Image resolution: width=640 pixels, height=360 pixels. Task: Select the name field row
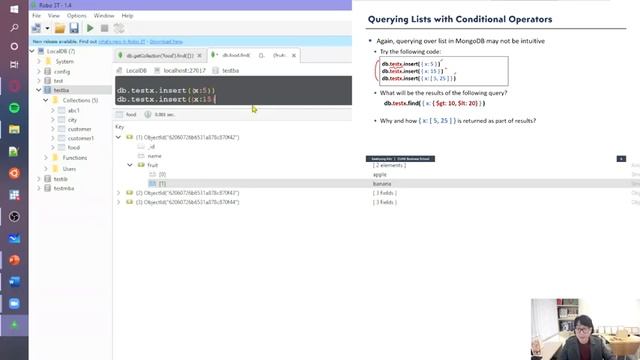coord(154,156)
